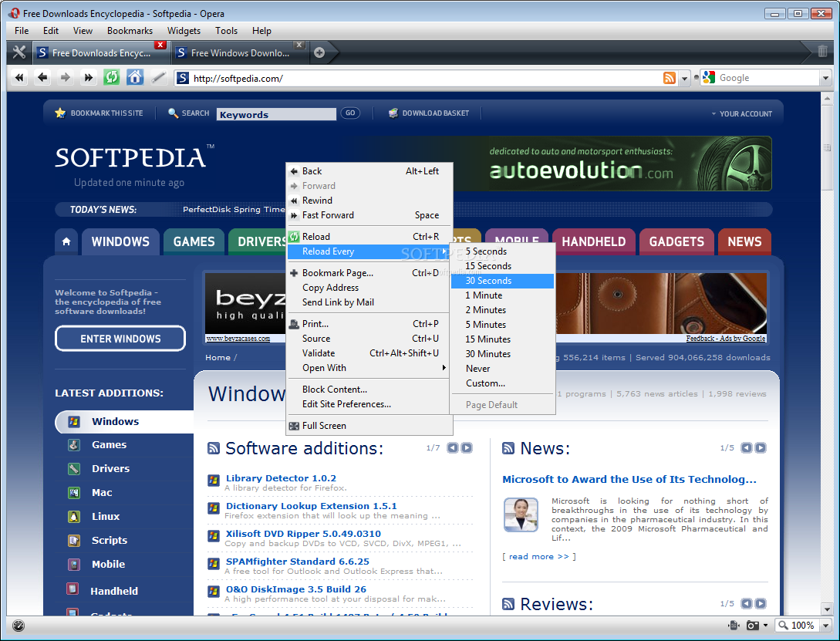Select Linux in Latest Additions list
Image resolution: width=840 pixels, height=641 pixels.
tap(106, 516)
